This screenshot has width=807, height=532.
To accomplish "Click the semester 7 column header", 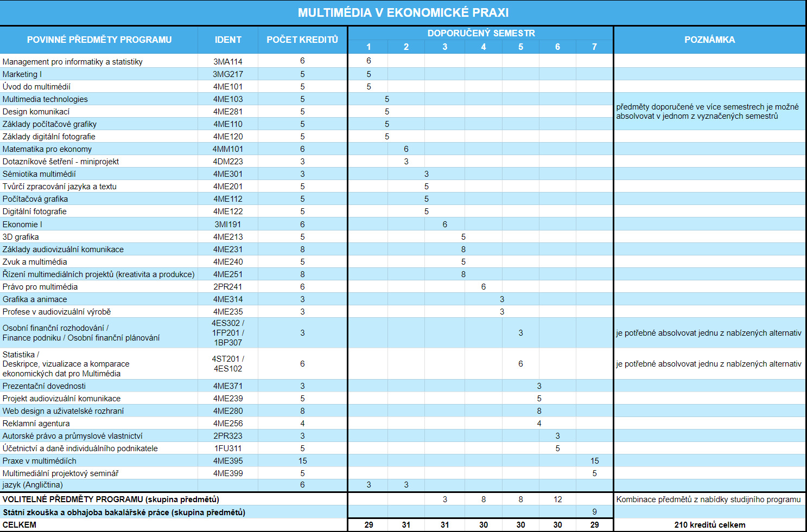I will (594, 47).
